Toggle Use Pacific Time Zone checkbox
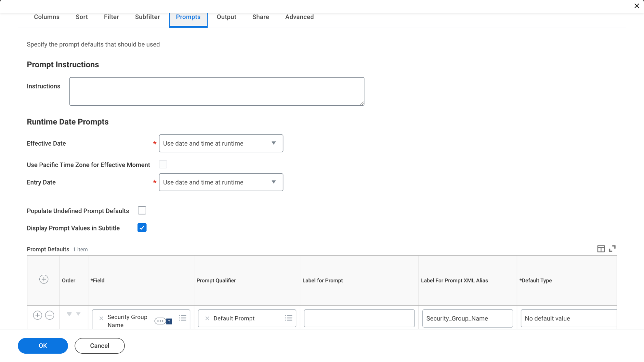Image resolution: width=644 pixels, height=362 pixels. point(163,165)
